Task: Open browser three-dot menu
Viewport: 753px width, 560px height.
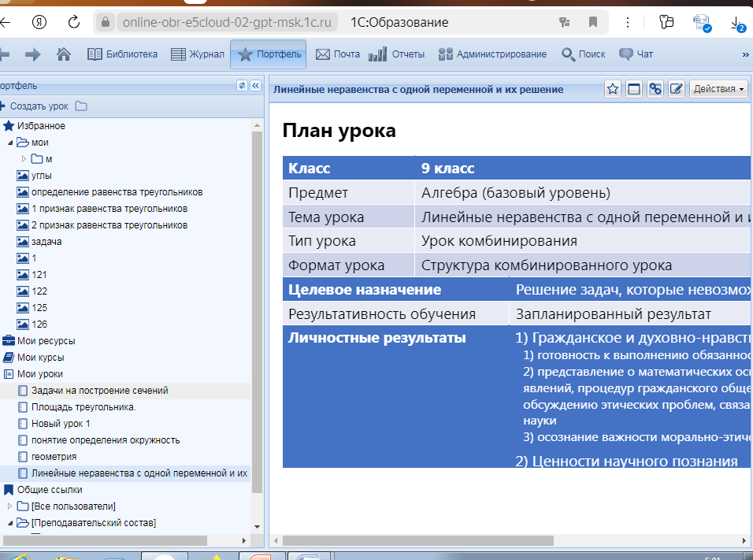Action: (628, 22)
